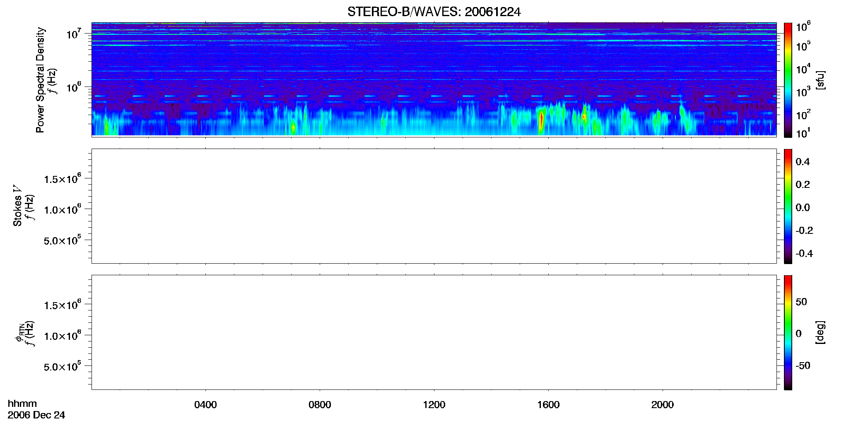Click the power spectral density color bar

coord(788,80)
